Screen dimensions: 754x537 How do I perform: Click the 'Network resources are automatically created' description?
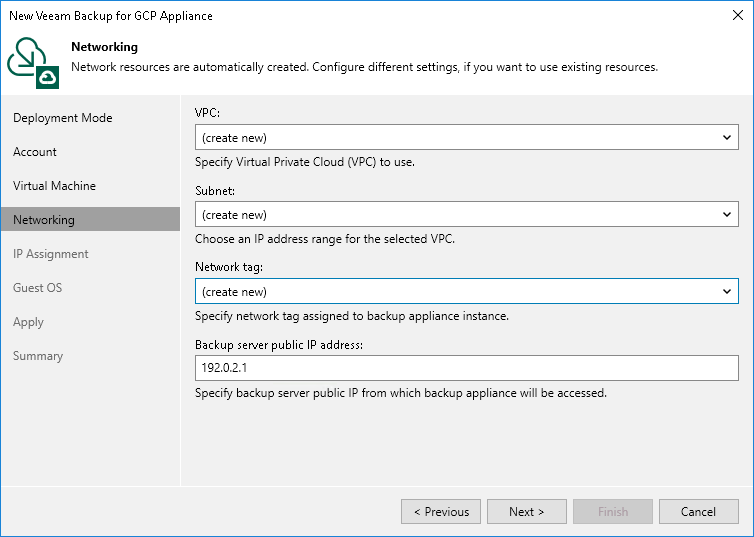click(x=364, y=67)
